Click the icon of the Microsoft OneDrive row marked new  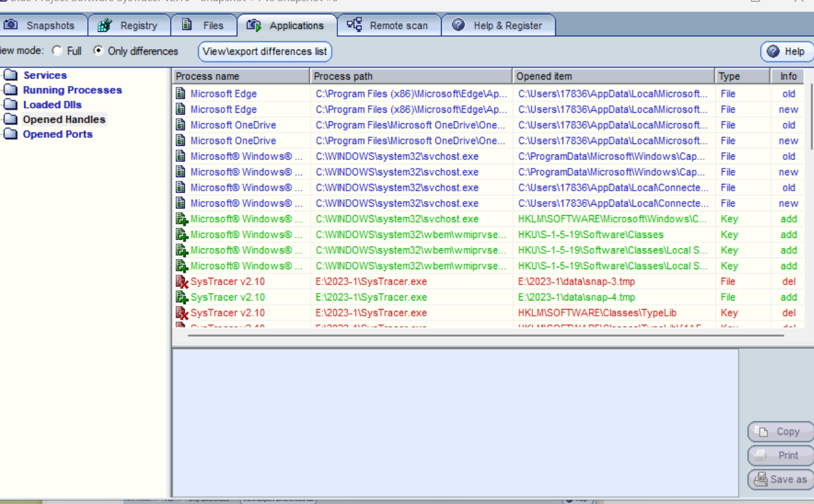click(181, 140)
